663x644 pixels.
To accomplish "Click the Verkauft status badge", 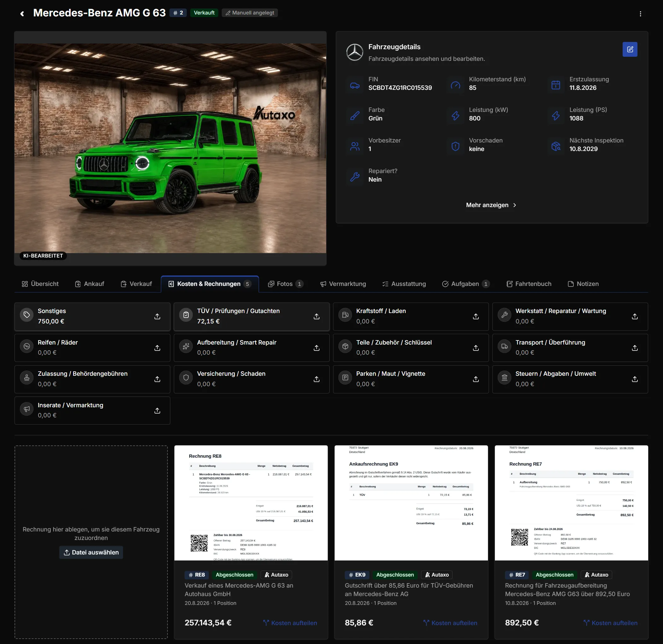I will [204, 13].
